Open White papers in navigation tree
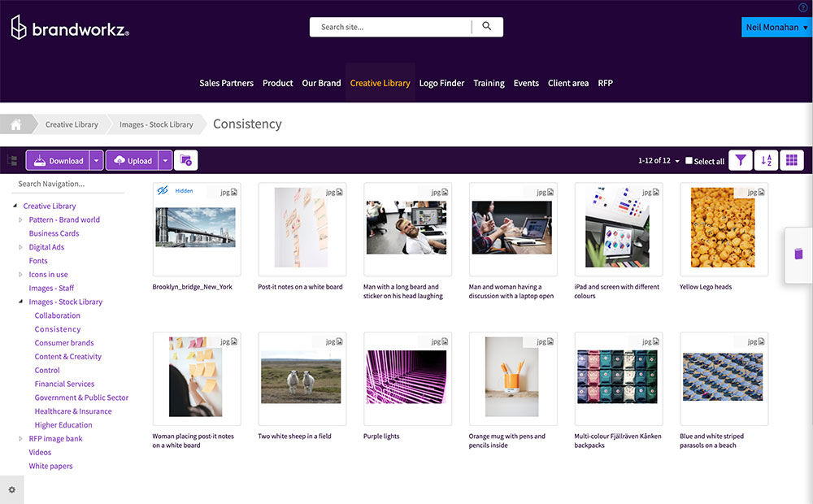This screenshot has height=504, width=813. pyautogui.click(x=50, y=466)
